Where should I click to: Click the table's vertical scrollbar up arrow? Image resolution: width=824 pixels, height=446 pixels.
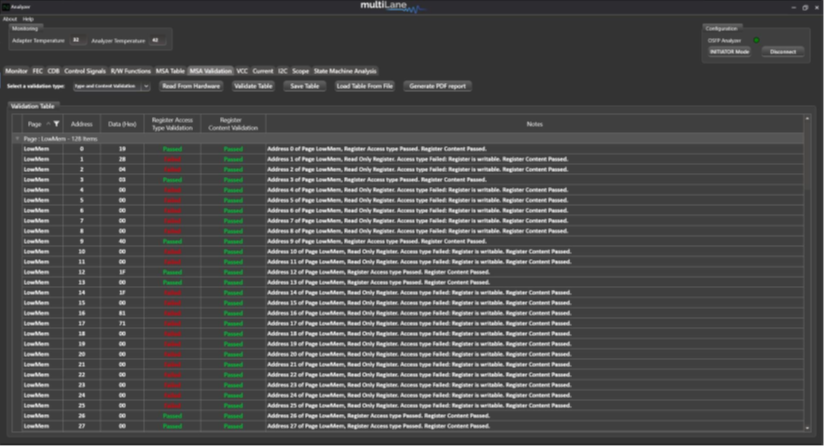(809, 118)
